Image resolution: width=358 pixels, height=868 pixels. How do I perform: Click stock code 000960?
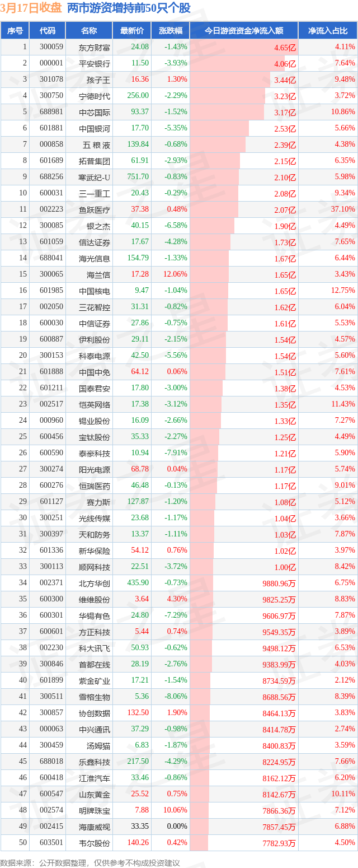(x=51, y=421)
